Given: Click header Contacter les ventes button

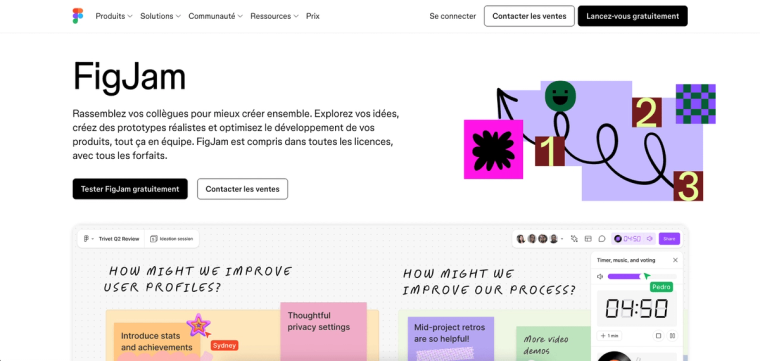Looking at the screenshot, I should click(529, 16).
